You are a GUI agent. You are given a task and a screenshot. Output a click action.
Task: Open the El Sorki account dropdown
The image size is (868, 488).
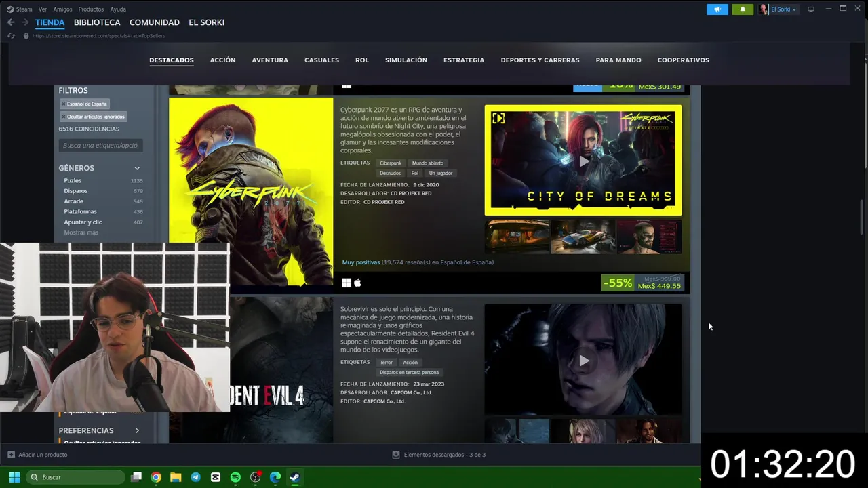click(x=778, y=9)
